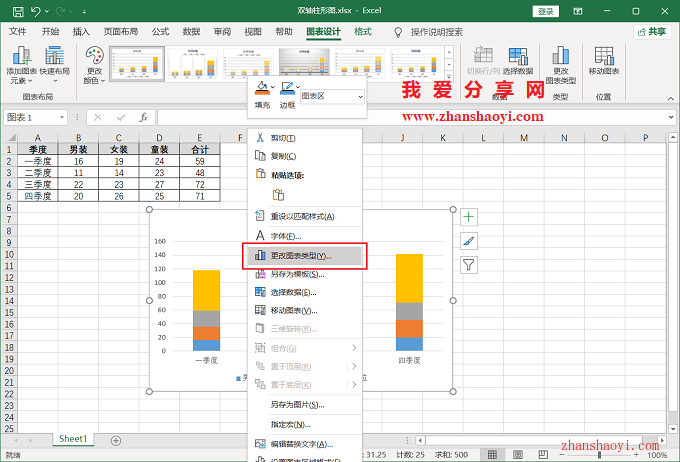This screenshot has width=680, height=462.
Task: Choose Select Data… in context menu
Action: pos(304,292)
